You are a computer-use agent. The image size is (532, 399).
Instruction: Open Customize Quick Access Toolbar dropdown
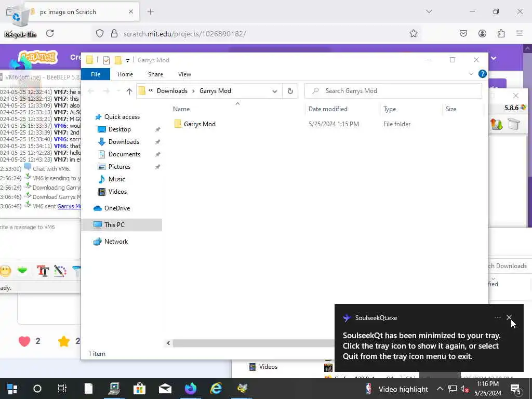(x=127, y=61)
